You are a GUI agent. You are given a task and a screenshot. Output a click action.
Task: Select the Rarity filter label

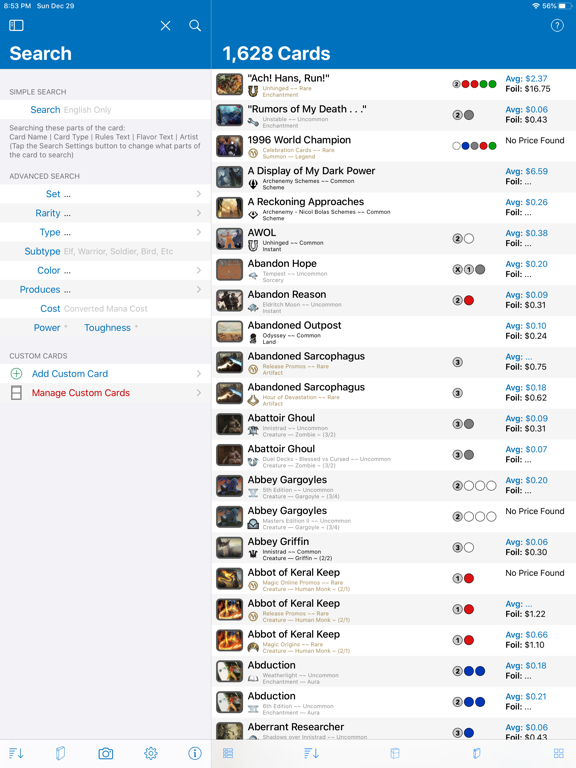[x=48, y=213]
